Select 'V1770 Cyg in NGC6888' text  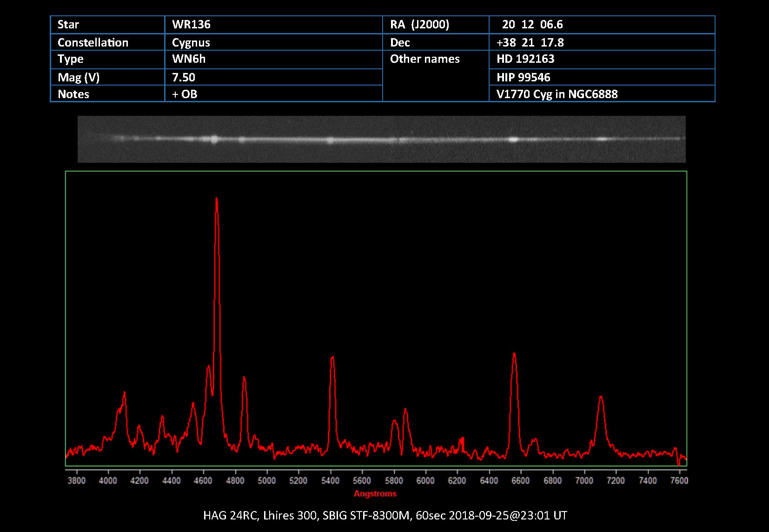[x=557, y=94]
